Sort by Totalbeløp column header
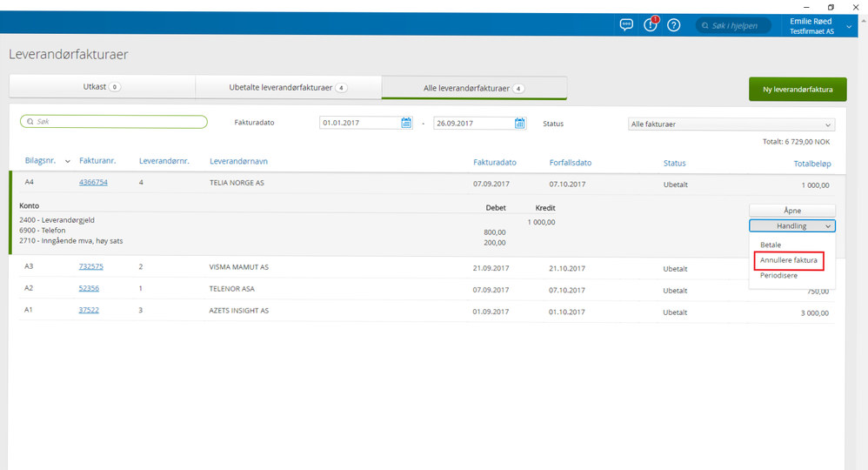 coord(812,164)
